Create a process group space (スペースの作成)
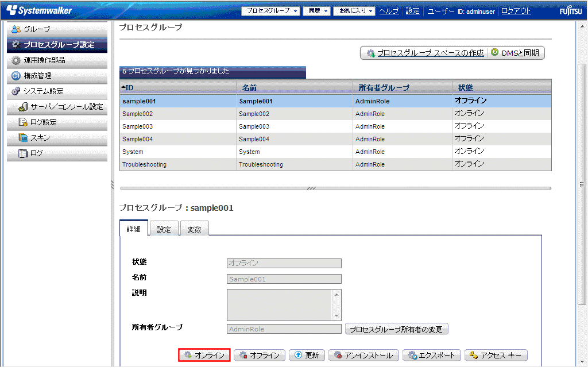The width and height of the screenshot is (588, 386). [x=425, y=53]
